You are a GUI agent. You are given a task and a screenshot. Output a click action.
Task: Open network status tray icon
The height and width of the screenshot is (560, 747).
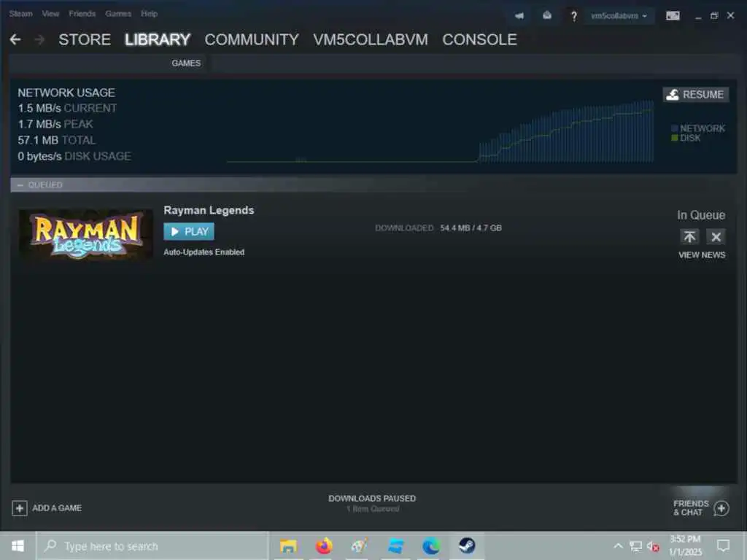coord(635,545)
